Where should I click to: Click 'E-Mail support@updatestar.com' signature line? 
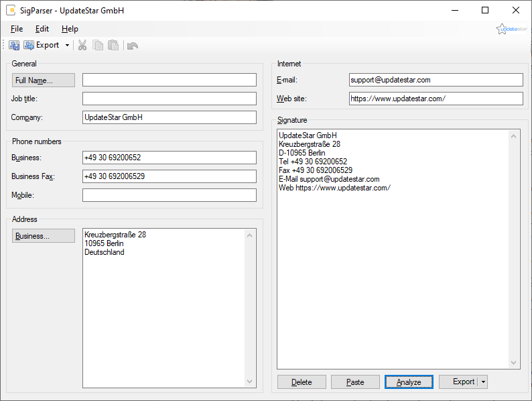(329, 179)
